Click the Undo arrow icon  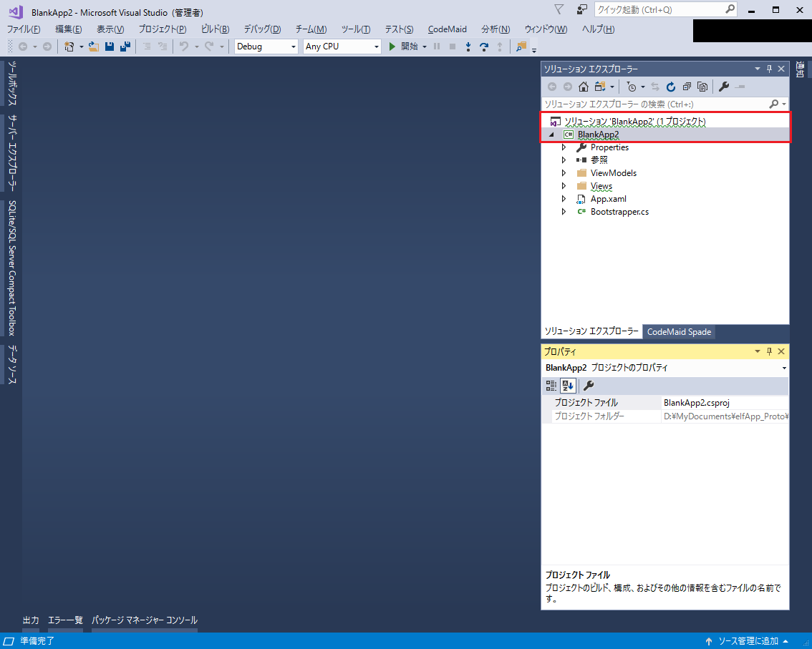click(184, 47)
